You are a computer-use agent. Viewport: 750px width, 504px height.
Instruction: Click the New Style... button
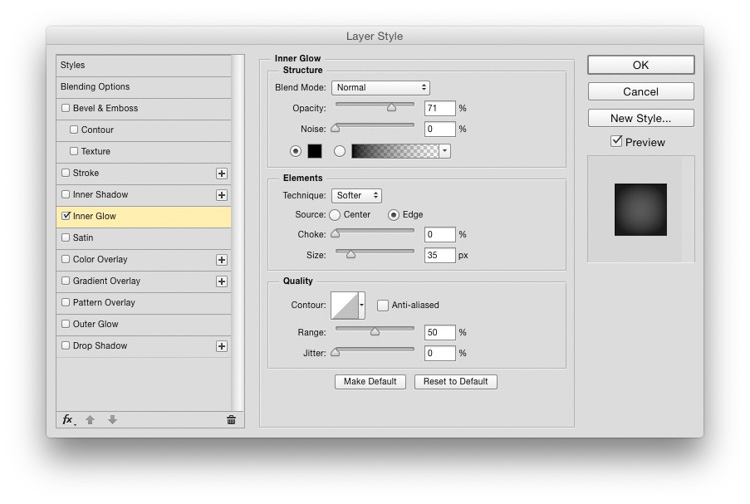pos(640,118)
